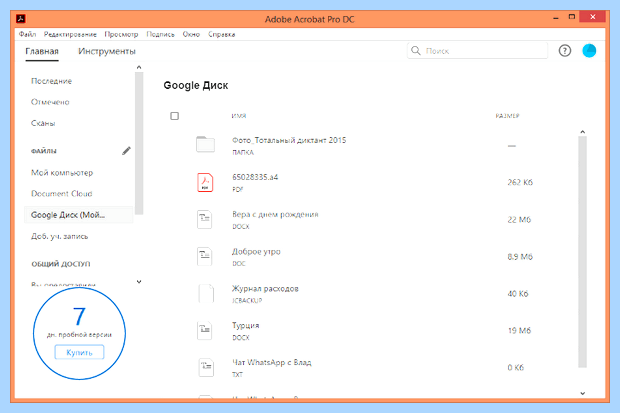Click the document icon of Вера с днем рождения
This screenshot has height=413, width=620.
point(205,219)
